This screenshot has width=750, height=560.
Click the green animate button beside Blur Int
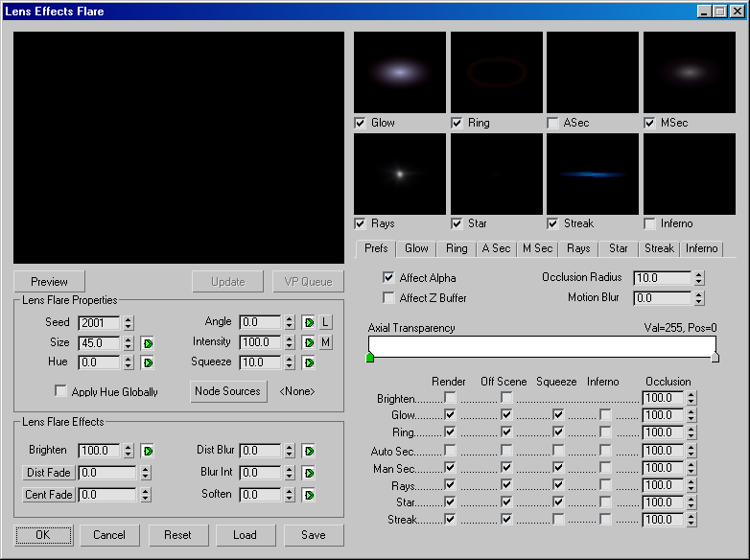[x=309, y=473]
